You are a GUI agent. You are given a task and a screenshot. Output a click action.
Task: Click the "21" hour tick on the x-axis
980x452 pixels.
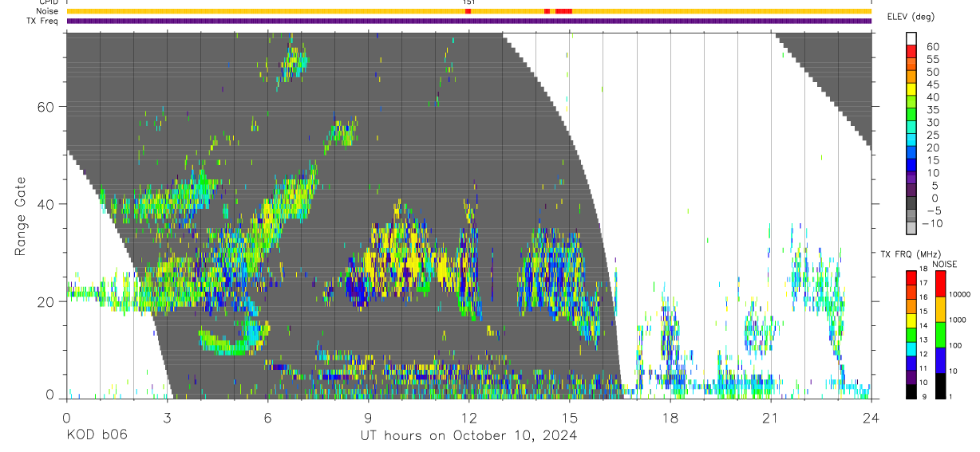click(x=770, y=418)
